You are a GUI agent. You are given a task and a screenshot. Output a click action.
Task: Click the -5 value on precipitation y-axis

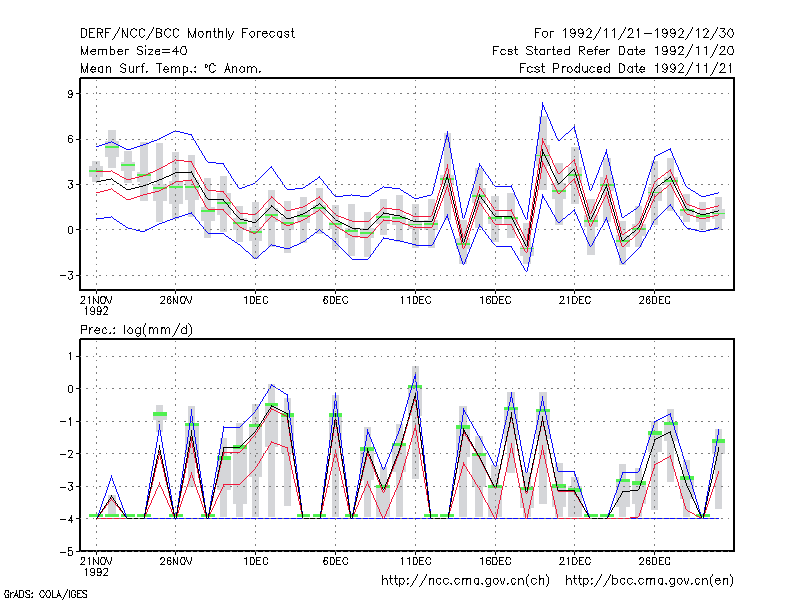(66, 552)
